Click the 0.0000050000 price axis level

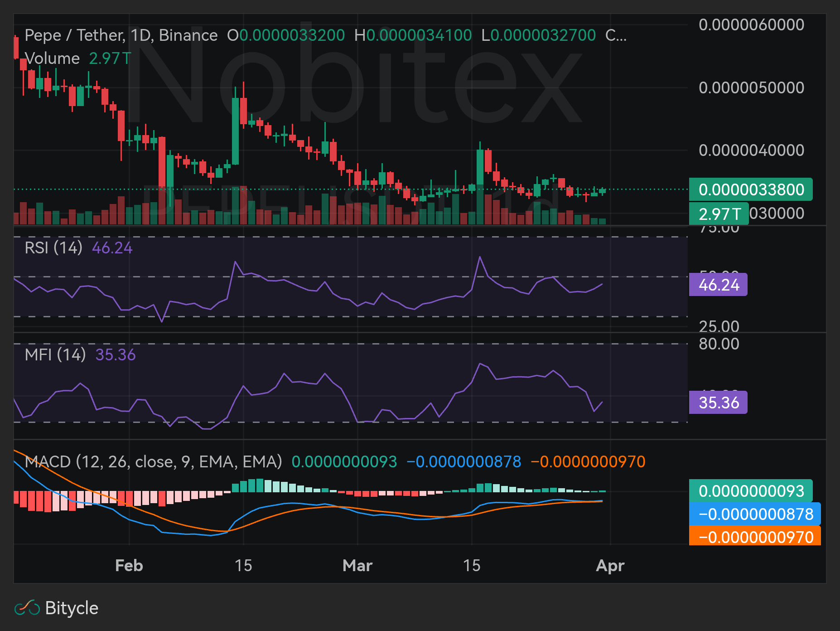tap(751, 87)
